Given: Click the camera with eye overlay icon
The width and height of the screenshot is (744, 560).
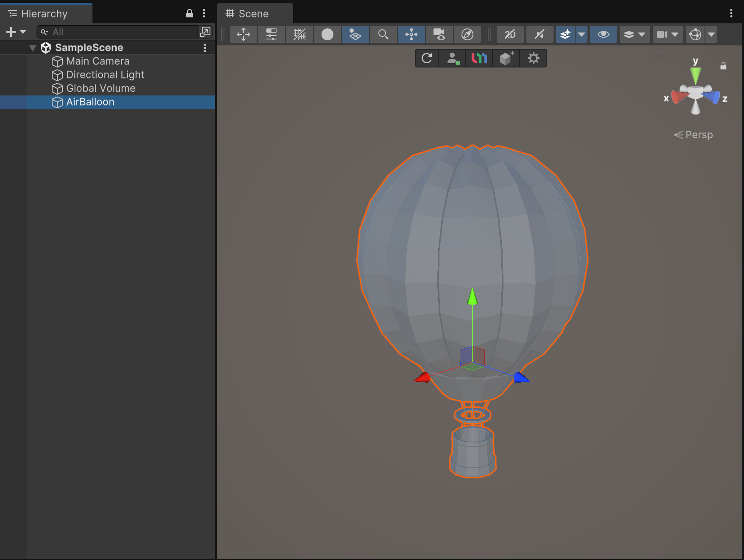Looking at the screenshot, I should click(439, 34).
